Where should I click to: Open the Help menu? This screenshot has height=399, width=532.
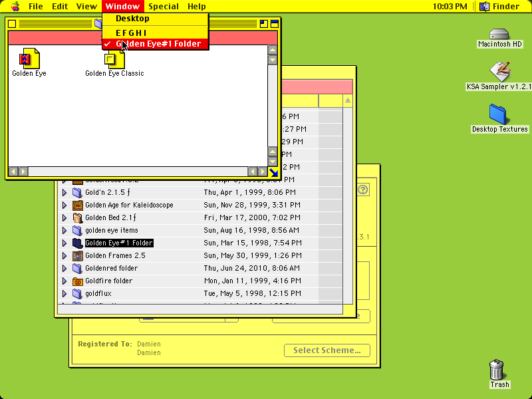197,6
